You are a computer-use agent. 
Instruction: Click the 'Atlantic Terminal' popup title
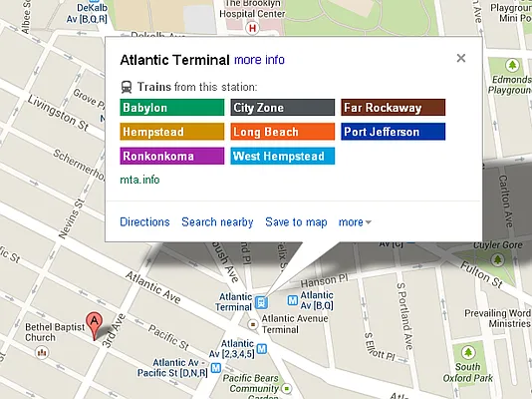pyautogui.click(x=174, y=60)
